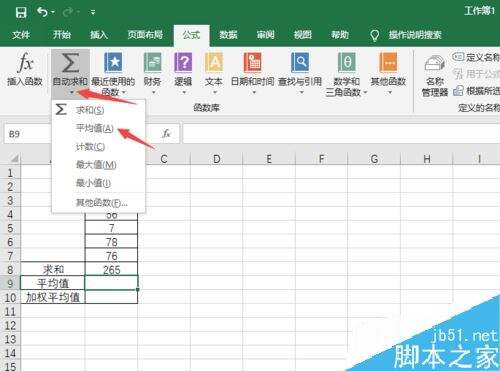Switch to the 审阅 tab
Viewport: 500px width, 371px height.
tap(266, 35)
